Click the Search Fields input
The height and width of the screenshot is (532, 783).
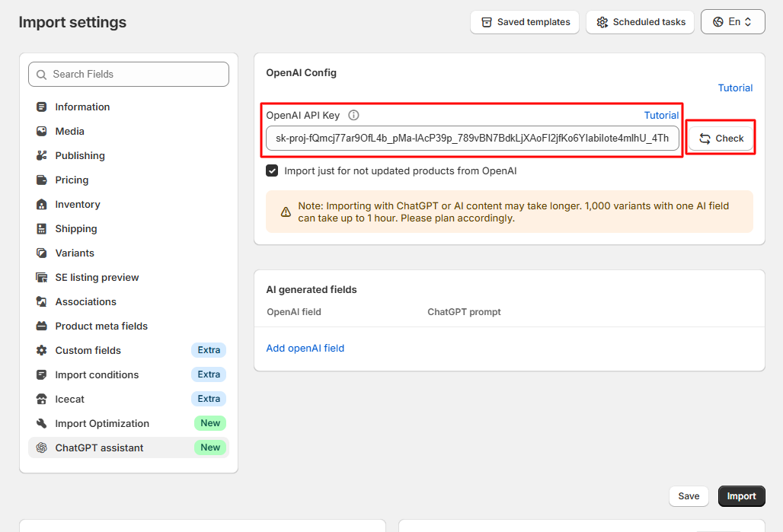[129, 75]
